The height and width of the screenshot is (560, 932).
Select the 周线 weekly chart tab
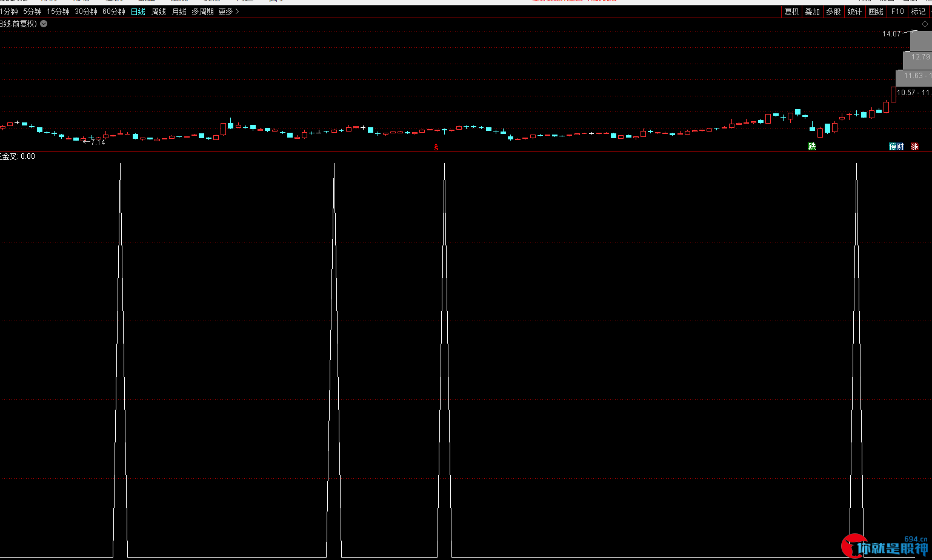click(x=159, y=12)
